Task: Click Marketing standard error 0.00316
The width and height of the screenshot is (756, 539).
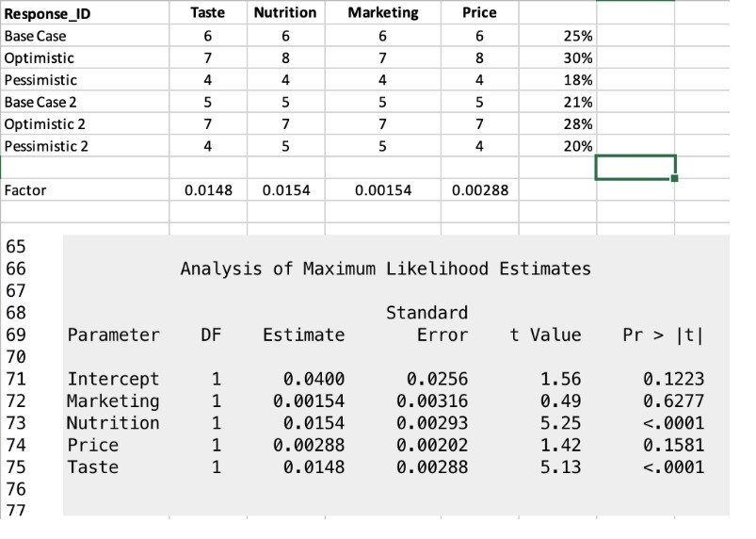Action: point(432,401)
